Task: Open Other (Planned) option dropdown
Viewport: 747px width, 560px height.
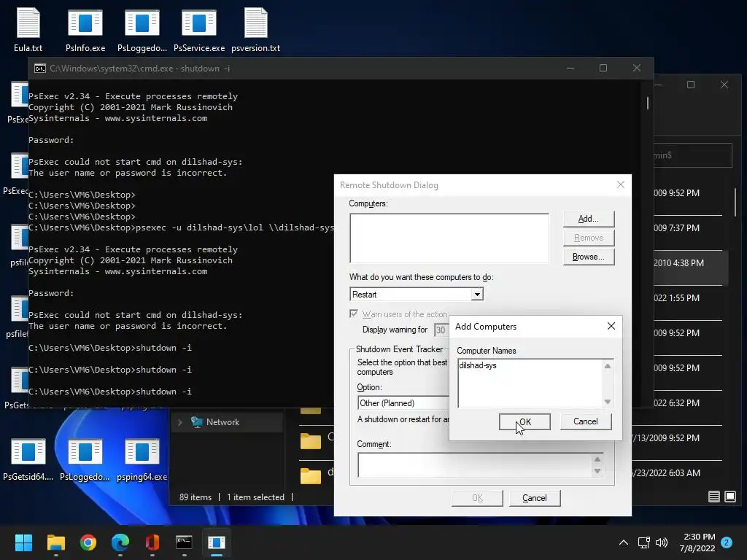Action: tap(403, 402)
